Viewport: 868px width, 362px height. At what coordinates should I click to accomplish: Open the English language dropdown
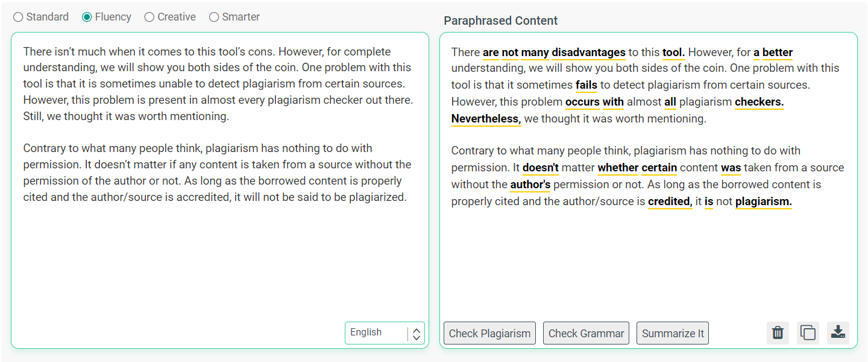click(x=385, y=333)
